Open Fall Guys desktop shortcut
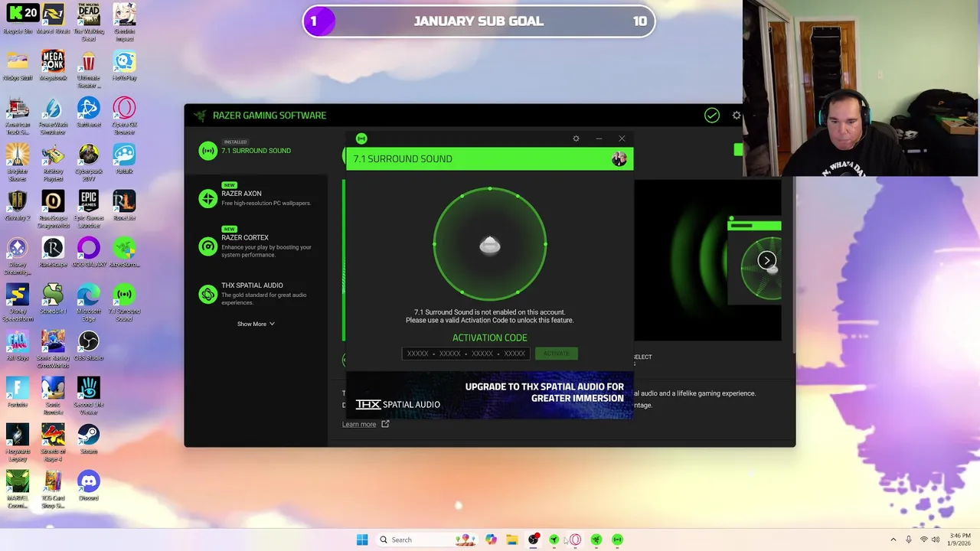Image resolution: width=980 pixels, height=551 pixels. 18,346
